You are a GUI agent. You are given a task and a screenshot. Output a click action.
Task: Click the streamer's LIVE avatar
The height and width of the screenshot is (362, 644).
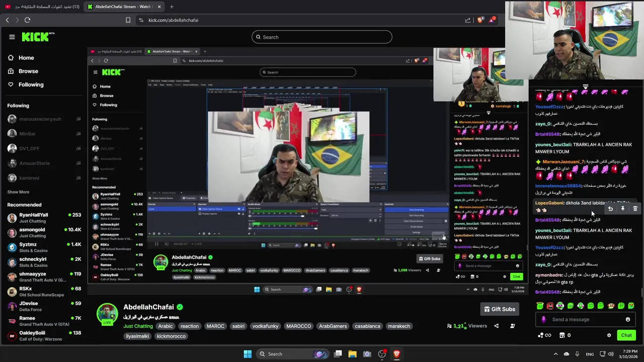pyautogui.click(x=107, y=314)
